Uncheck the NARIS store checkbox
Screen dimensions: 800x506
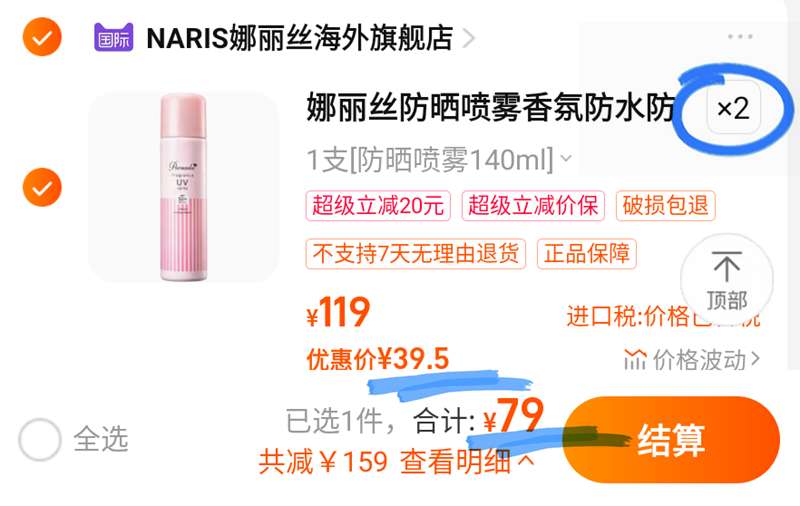pyautogui.click(x=42, y=37)
